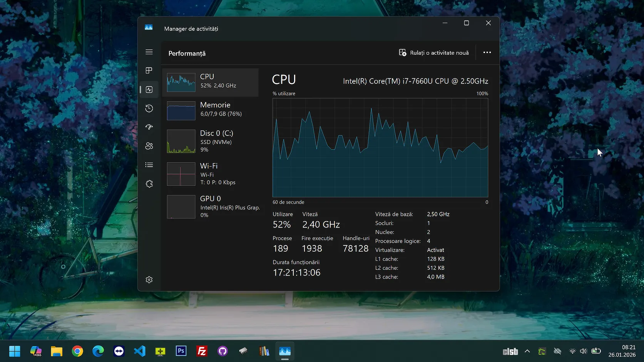Open Task Manager settings gear

point(149,280)
